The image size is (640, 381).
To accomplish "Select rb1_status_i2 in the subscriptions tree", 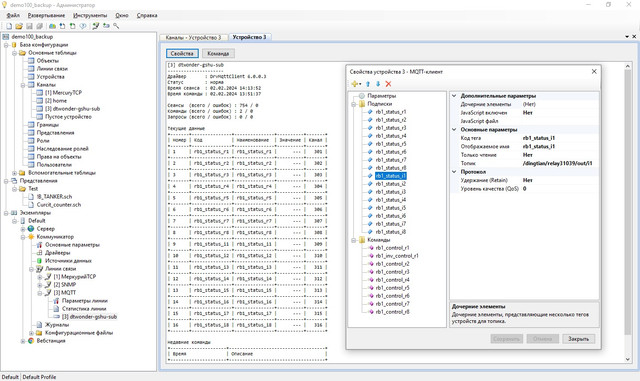I will 391,184.
